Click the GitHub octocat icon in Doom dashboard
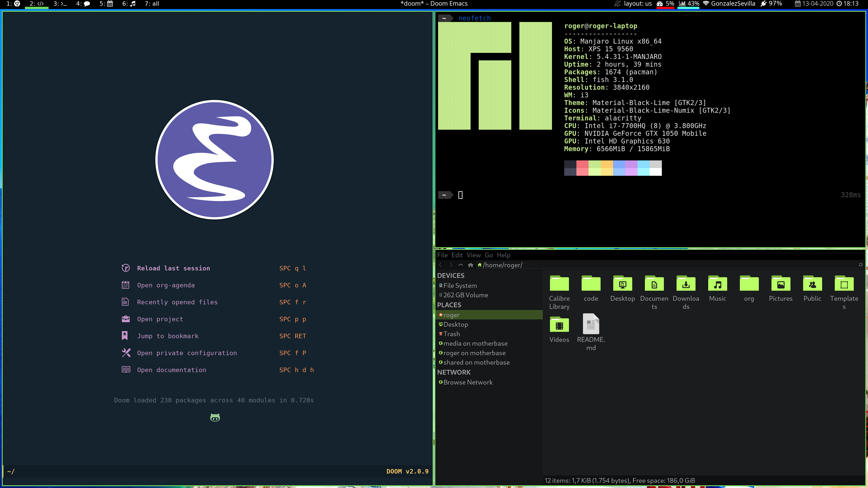This screenshot has height=488, width=868. point(215,418)
